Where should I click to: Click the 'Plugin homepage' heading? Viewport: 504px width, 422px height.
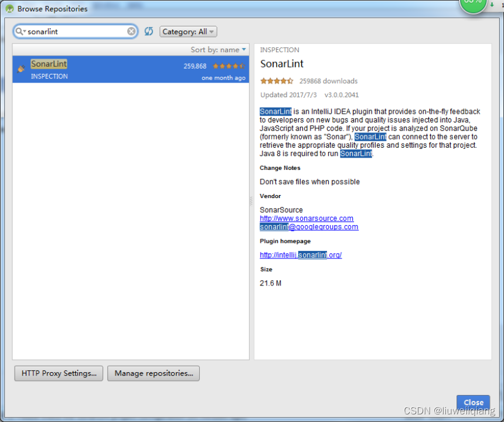285,241
